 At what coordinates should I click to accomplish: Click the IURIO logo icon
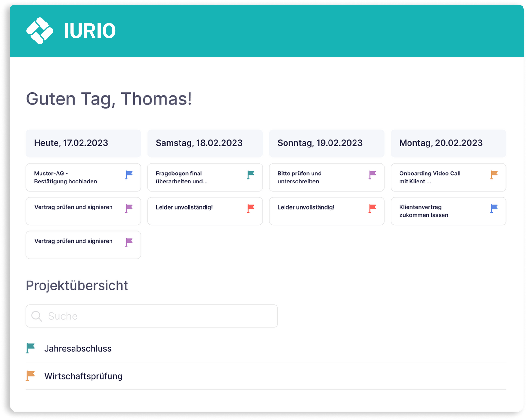[x=40, y=31]
